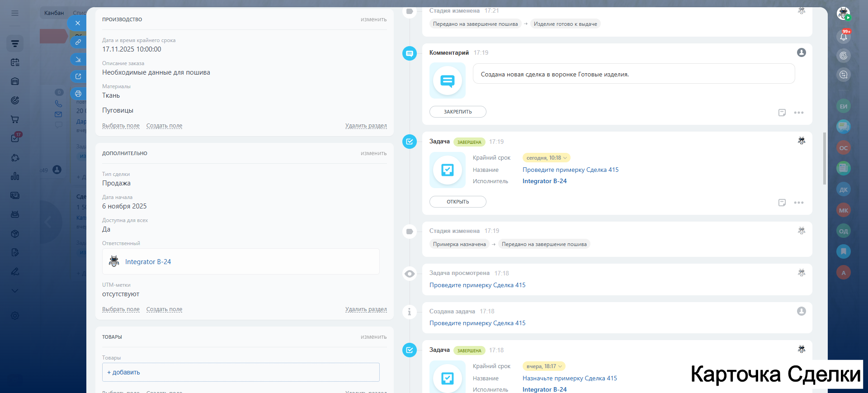Click the print icon on the card edge
The image size is (868, 393).
coord(78,94)
